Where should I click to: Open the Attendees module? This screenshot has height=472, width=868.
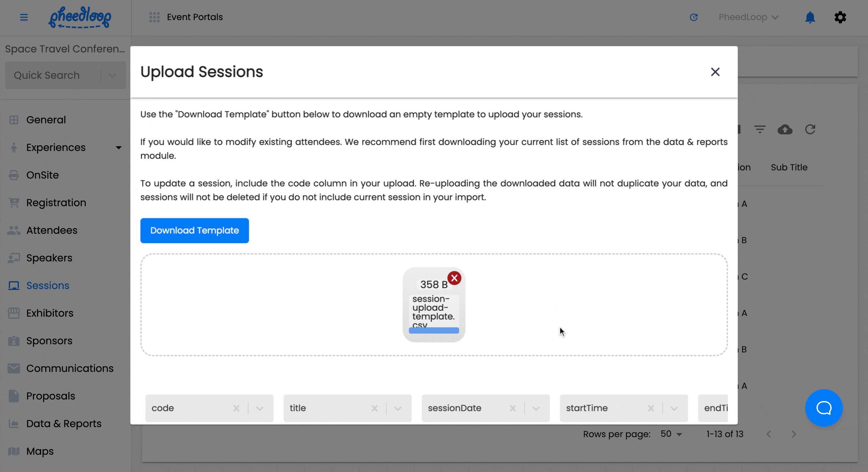pyautogui.click(x=52, y=230)
